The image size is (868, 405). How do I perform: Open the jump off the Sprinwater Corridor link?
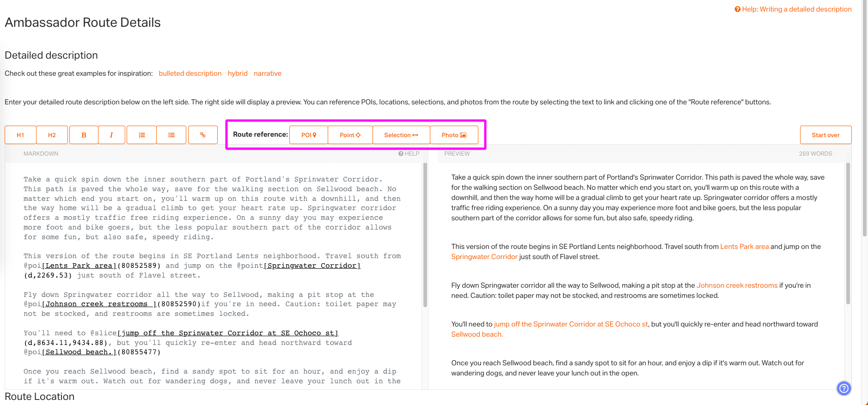(571, 324)
